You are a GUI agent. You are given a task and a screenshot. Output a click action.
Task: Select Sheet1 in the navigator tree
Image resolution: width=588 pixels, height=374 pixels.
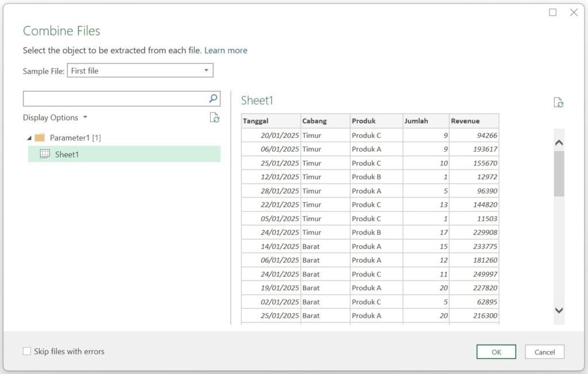tap(124, 154)
